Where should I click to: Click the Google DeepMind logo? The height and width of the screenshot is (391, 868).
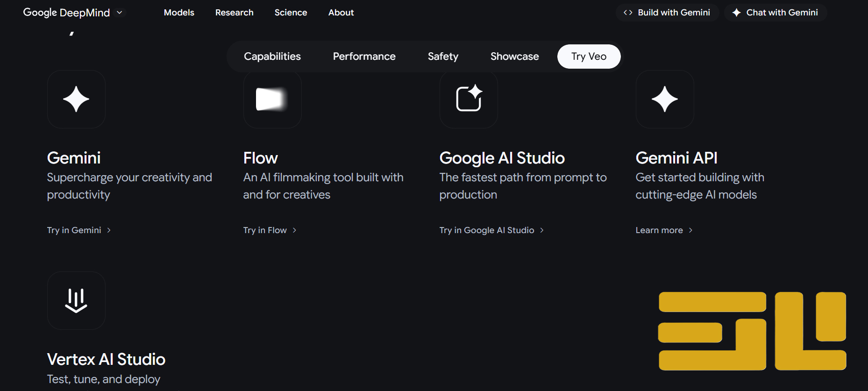pos(66,13)
